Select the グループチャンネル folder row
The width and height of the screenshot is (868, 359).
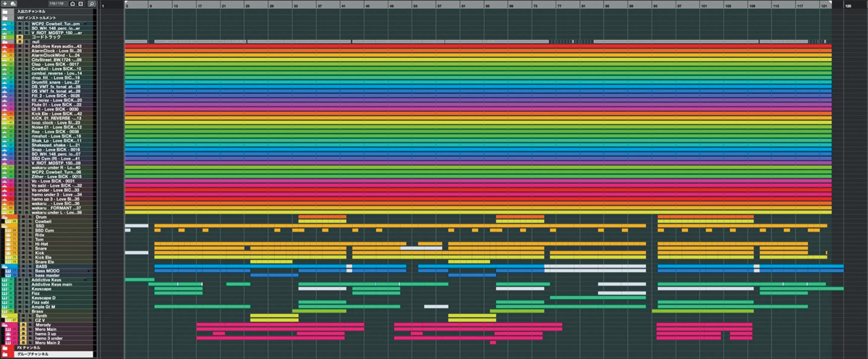pyautogui.click(x=47, y=355)
